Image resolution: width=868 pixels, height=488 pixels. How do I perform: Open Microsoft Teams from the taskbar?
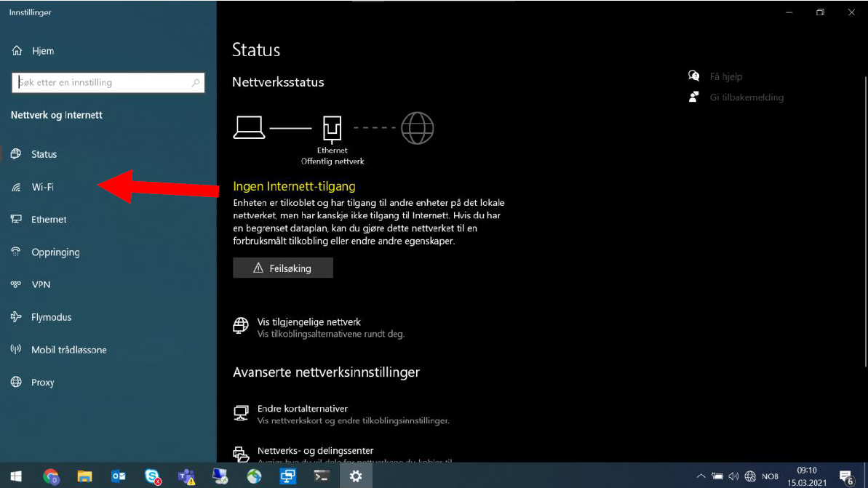[186, 476]
